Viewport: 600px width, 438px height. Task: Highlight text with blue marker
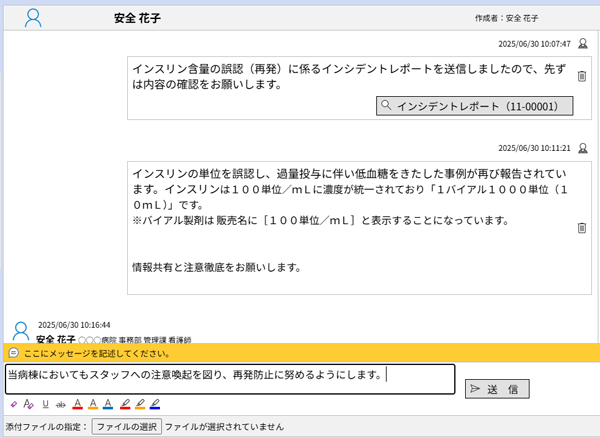pos(155,404)
